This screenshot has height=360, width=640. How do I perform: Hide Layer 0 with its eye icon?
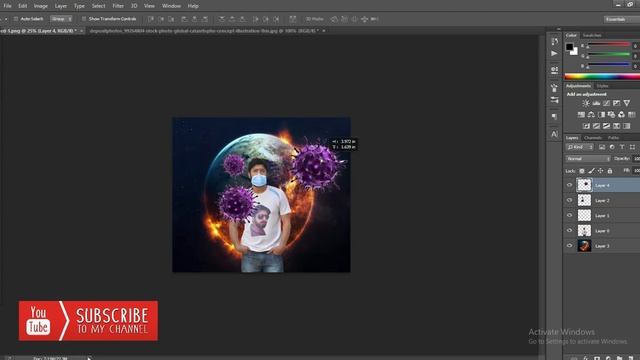coord(569,230)
